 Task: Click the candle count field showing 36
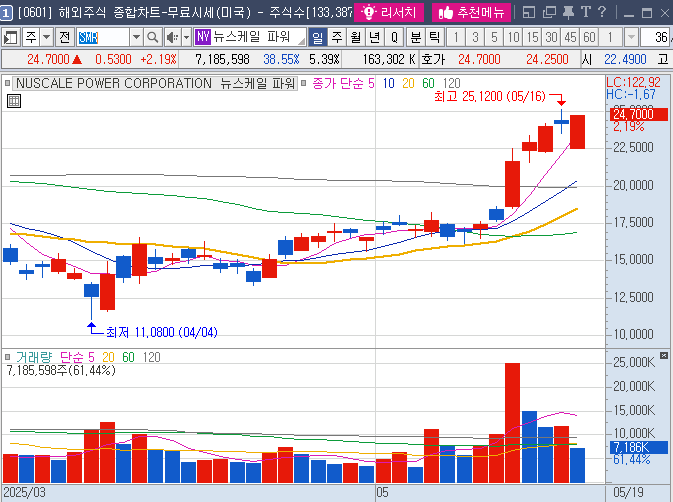pos(657,38)
